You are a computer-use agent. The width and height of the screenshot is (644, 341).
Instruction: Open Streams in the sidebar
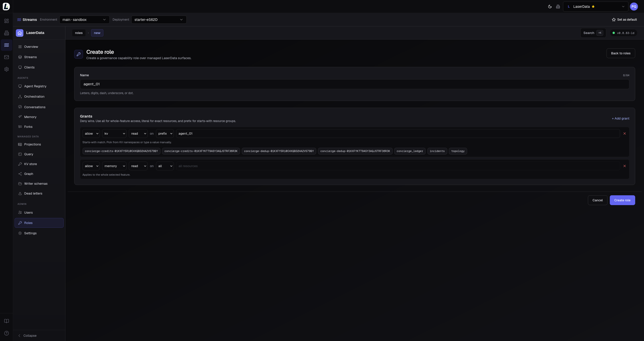(x=39, y=57)
